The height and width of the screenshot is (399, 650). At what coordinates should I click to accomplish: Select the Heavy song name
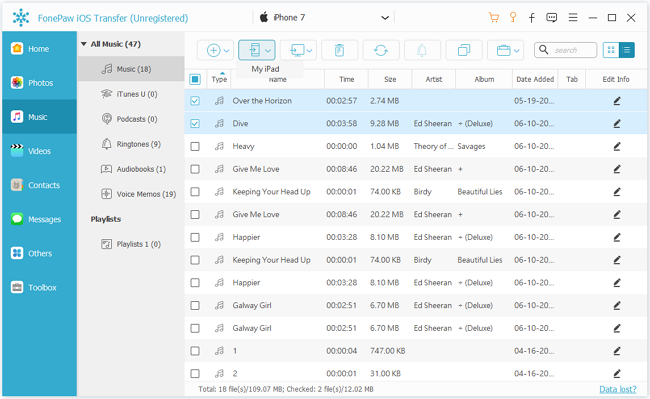pos(243,146)
